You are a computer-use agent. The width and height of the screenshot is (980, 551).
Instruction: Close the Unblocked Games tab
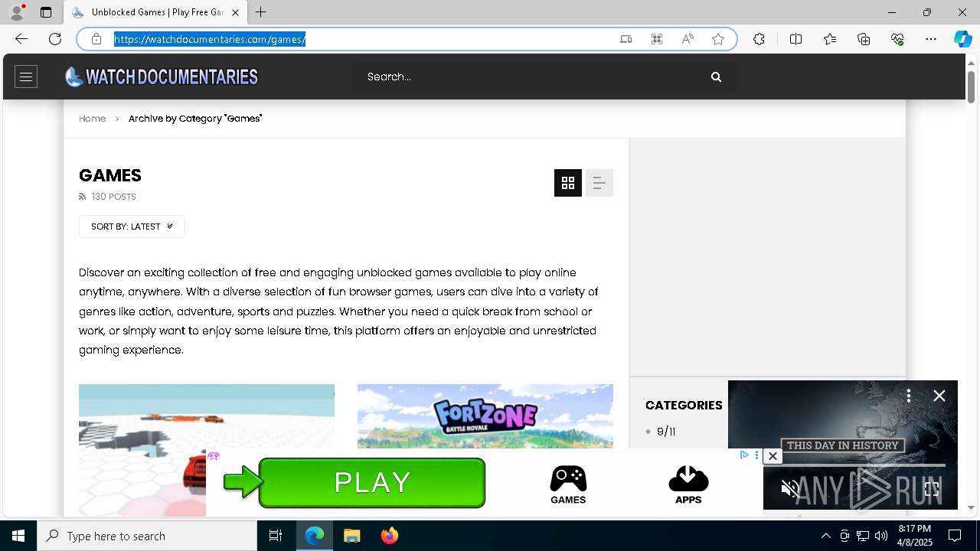(x=235, y=12)
